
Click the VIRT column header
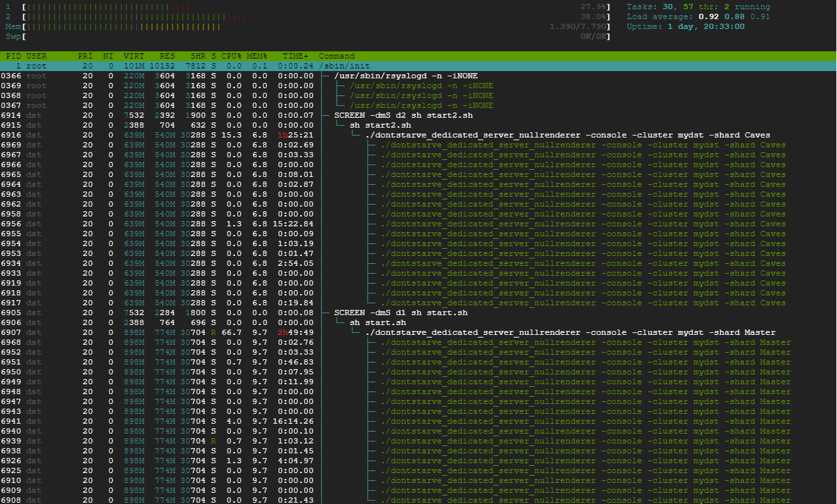[134, 57]
